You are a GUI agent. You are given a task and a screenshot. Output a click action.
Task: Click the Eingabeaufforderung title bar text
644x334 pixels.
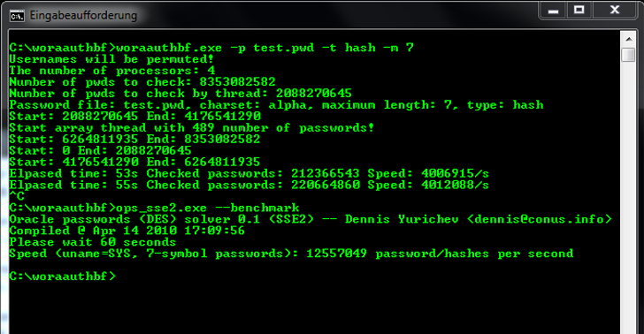click(x=83, y=16)
